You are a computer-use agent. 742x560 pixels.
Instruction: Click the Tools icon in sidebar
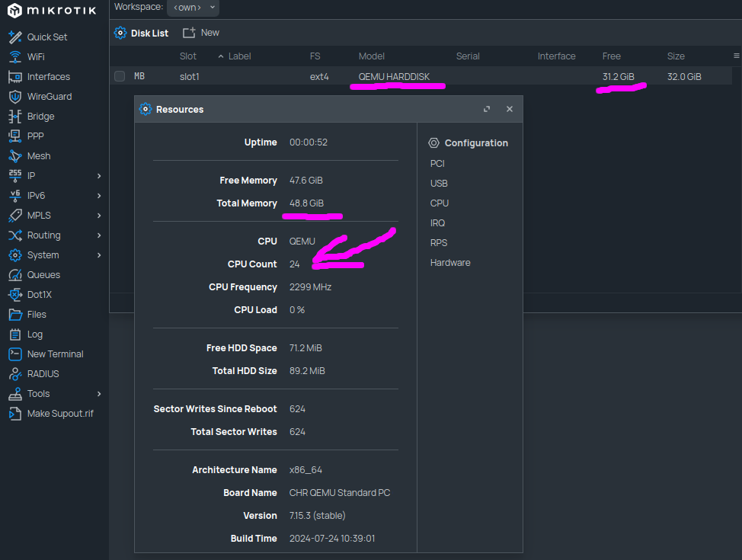(15, 394)
